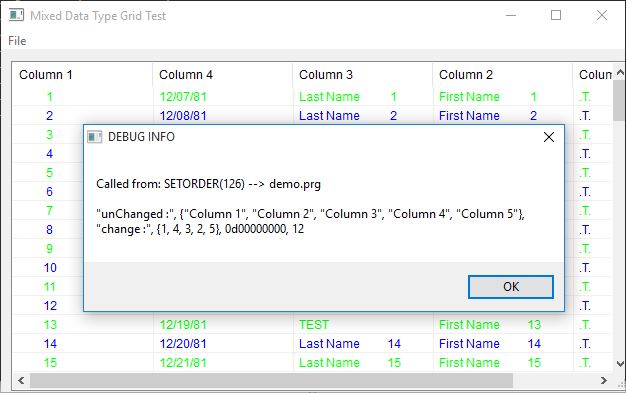Click the Mixed Data Type Grid Test app icon
626x393 pixels.
click(x=16, y=15)
